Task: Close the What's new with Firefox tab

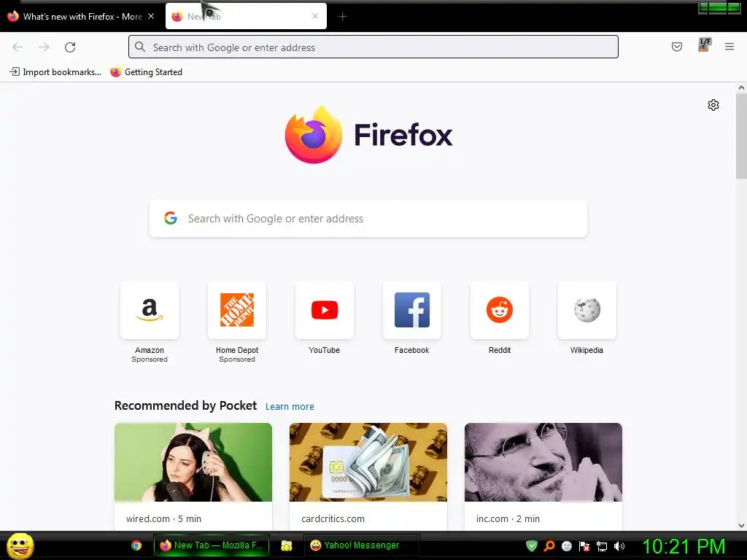Action: point(151,16)
